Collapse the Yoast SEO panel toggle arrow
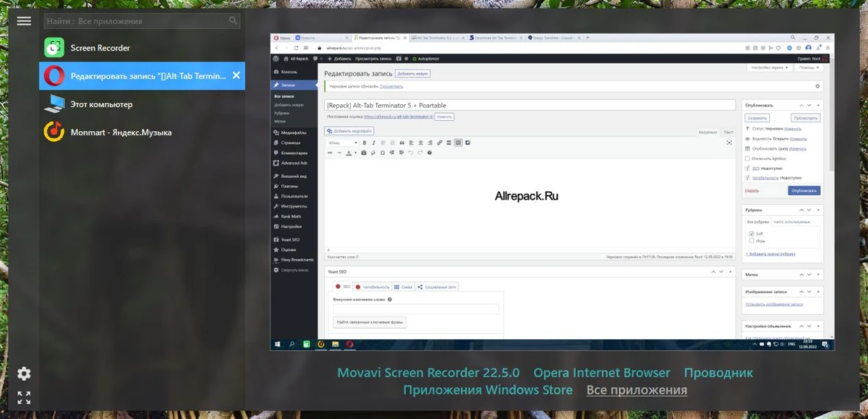The height and width of the screenshot is (419, 868). click(729, 272)
